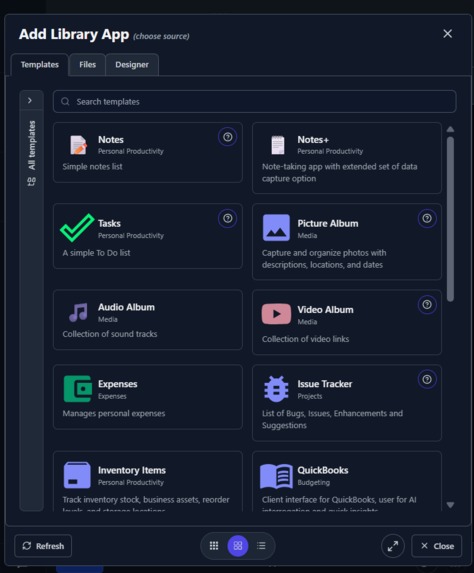
Task: Select the Notes+ template title
Action: click(x=313, y=140)
